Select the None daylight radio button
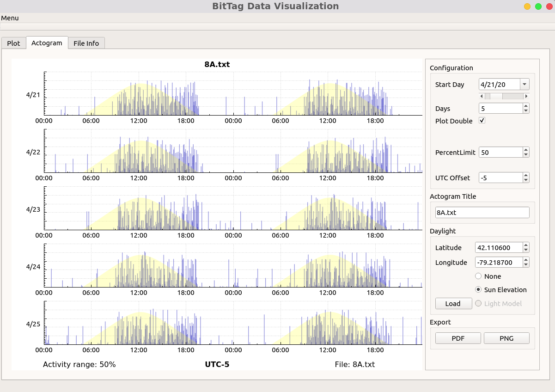The height and width of the screenshot is (392, 555). [x=479, y=276]
